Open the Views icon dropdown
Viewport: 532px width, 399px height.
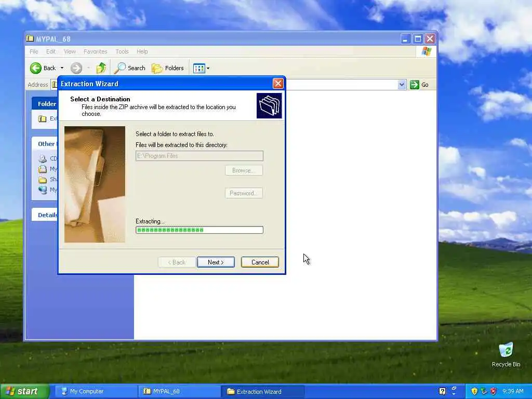[201, 68]
